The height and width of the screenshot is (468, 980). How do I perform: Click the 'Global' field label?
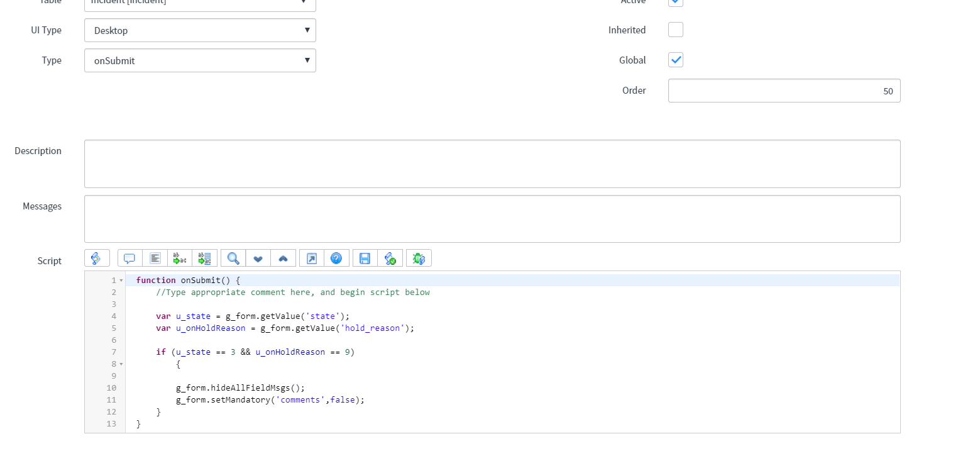click(x=632, y=60)
